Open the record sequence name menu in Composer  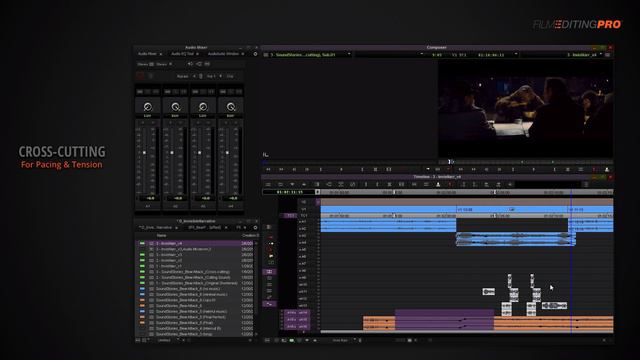pyautogui.click(x=584, y=54)
